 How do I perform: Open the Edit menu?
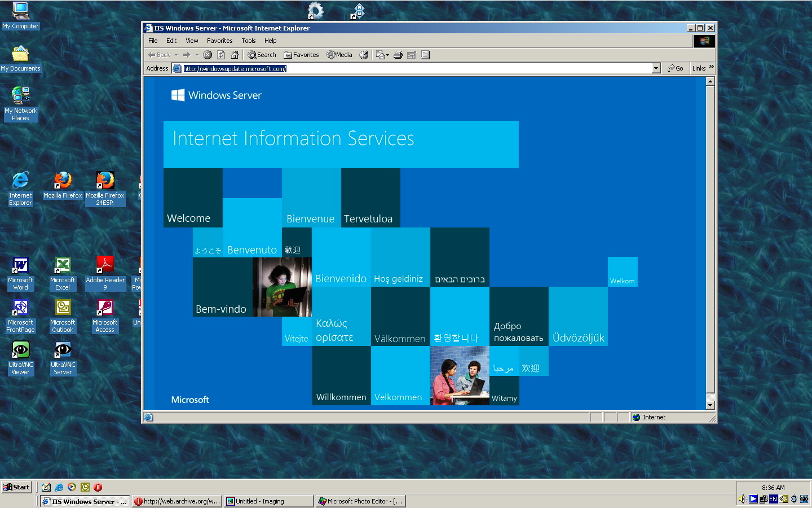tap(171, 41)
